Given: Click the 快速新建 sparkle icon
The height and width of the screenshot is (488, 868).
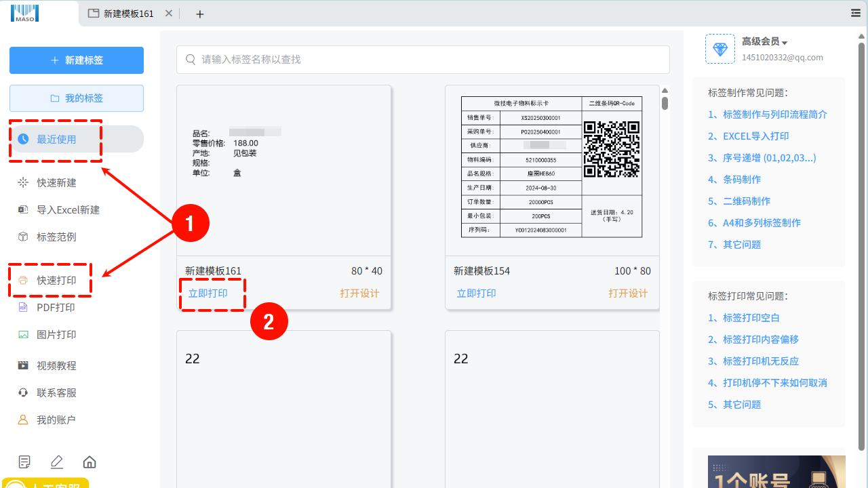Looking at the screenshot, I should click(x=23, y=182).
